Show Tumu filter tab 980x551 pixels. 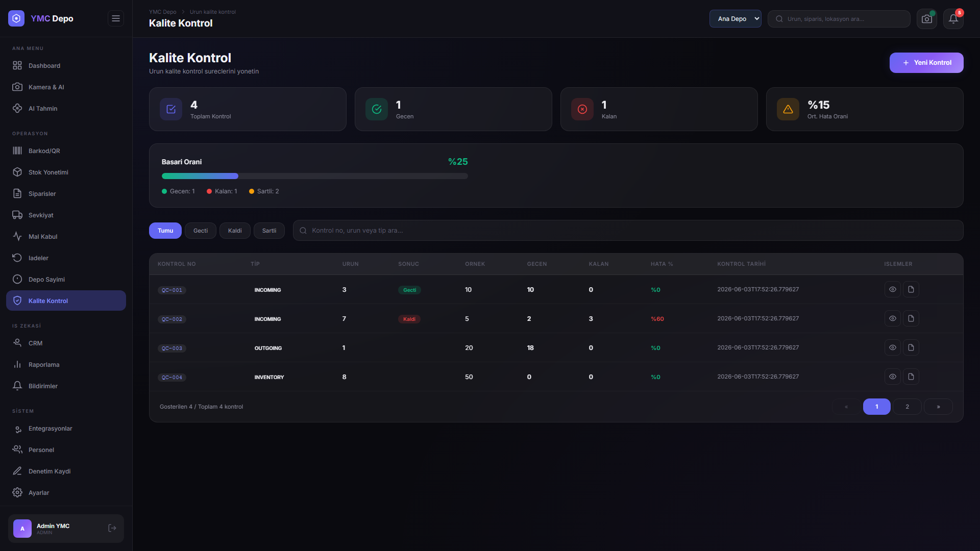click(165, 231)
